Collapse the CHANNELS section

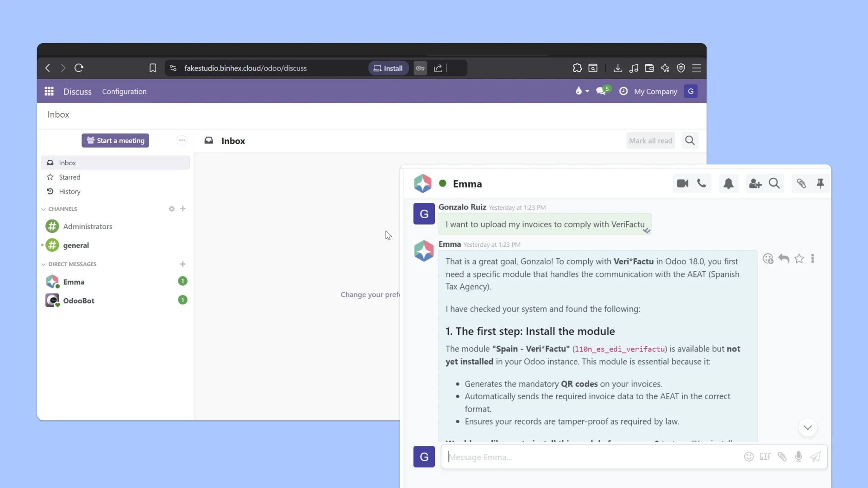(59, 209)
